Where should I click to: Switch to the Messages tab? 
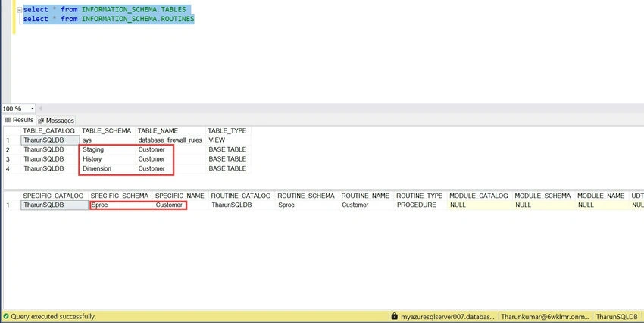point(56,121)
